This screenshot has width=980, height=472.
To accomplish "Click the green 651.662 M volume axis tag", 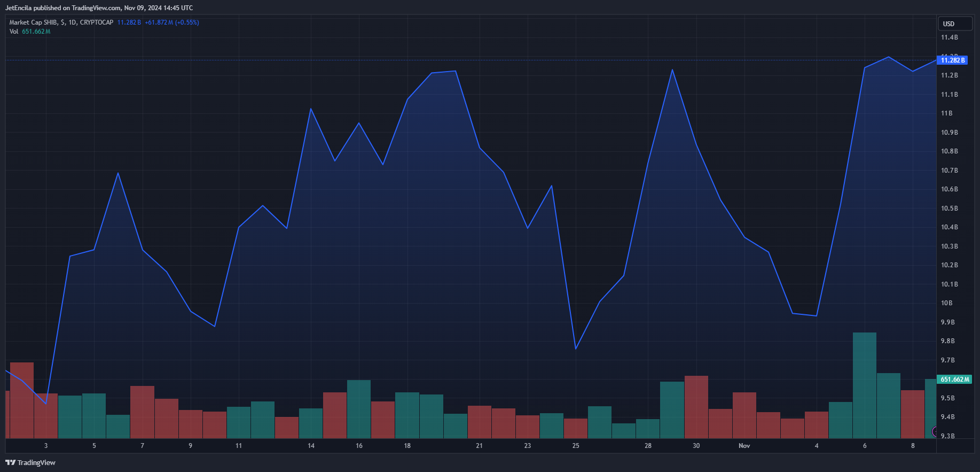I will tap(954, 379).
